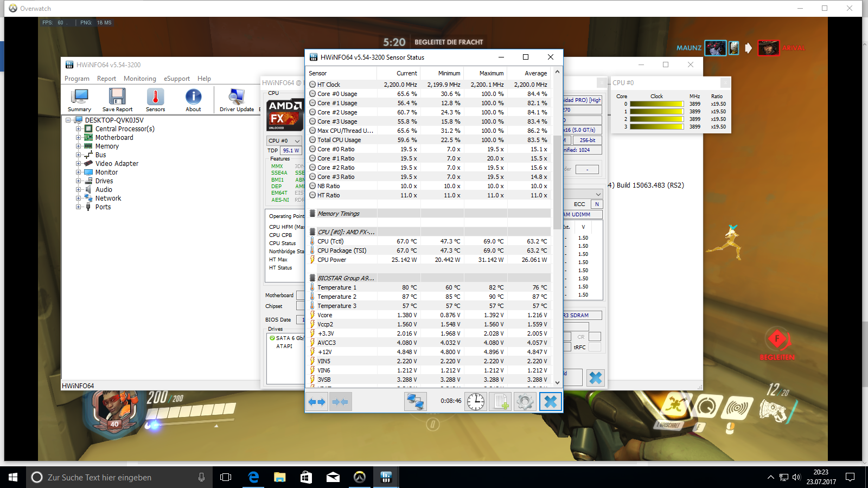Start logging with the sheet-plus button
The image size is (868, 488).
[500, 402]
